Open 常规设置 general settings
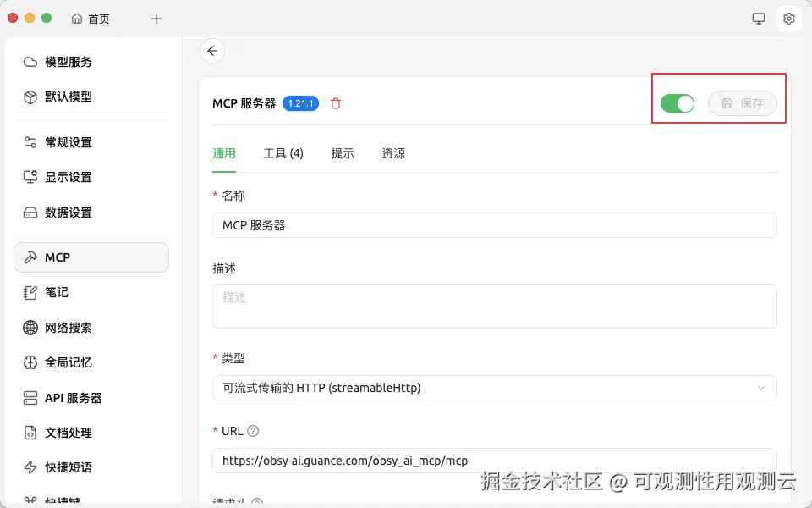Screen dimensions: 812x508 click(x=91, y=142)
